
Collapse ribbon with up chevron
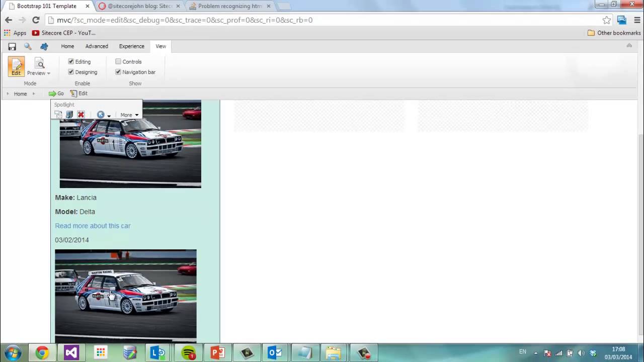(x=629, y=46)
